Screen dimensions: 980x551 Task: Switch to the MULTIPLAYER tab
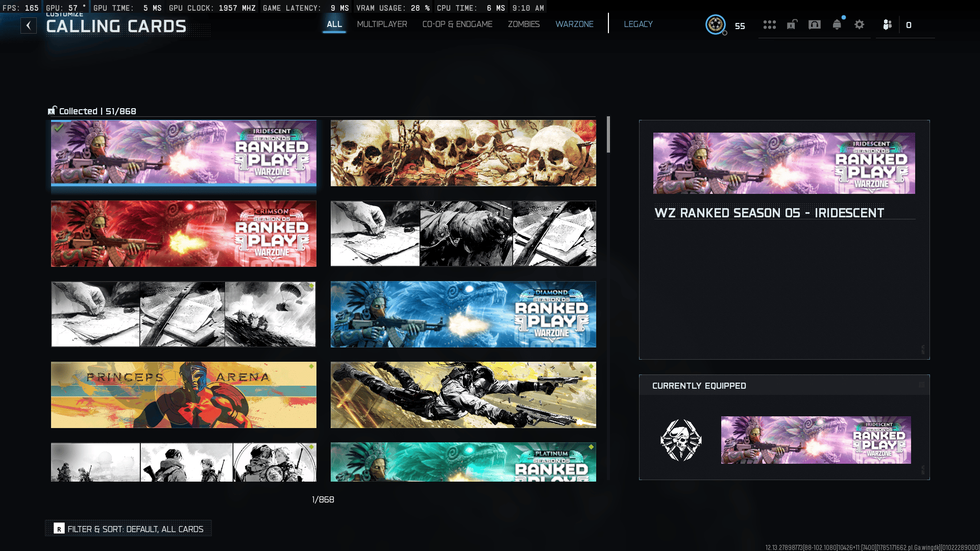(x=382, y=24)
